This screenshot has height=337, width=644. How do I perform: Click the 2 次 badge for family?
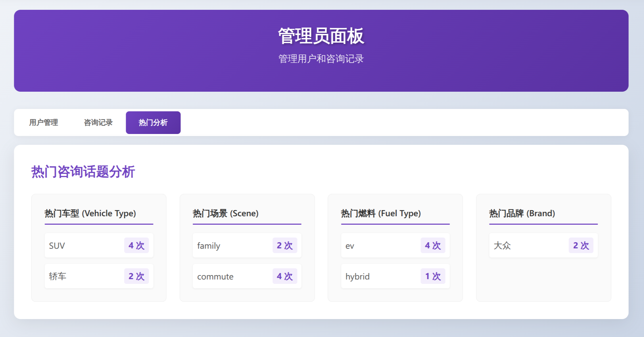pyautogui.click(x=285, y=245)
